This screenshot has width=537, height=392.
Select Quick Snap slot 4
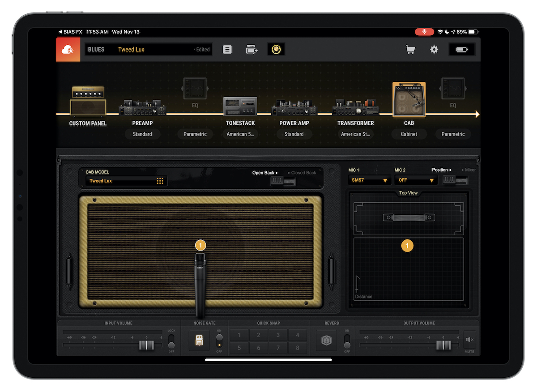(298, 335)
